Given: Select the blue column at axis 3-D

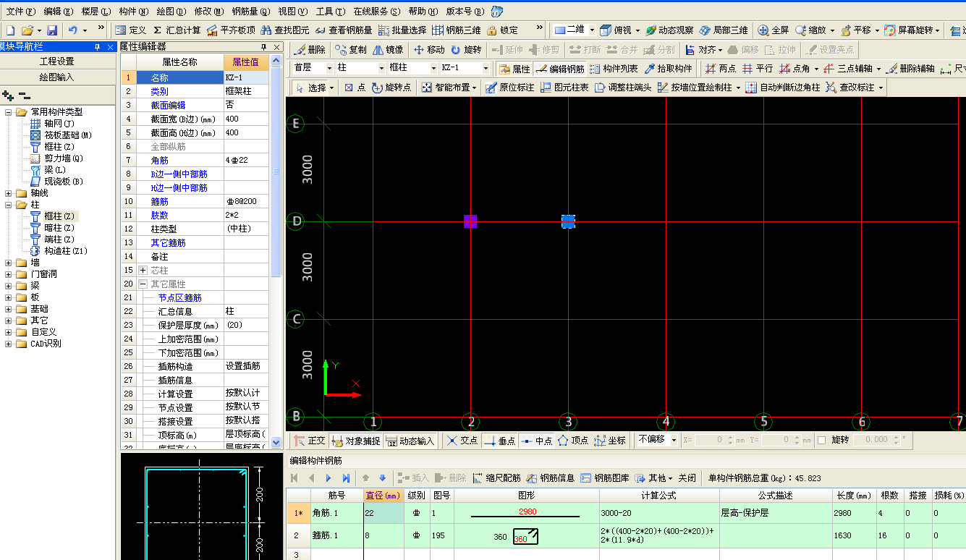Looking at the screenshot, I should coord(568,221).
